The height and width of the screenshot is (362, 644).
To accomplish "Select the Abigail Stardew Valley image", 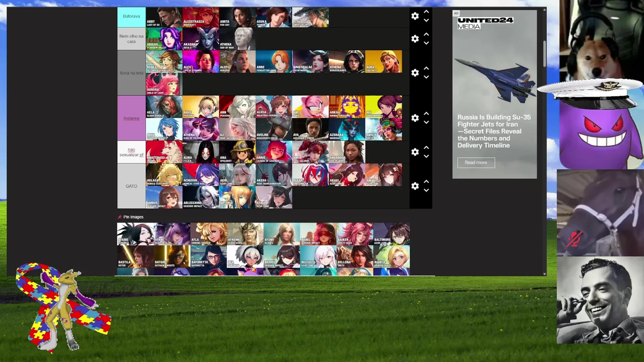I will tap(164, 39).
